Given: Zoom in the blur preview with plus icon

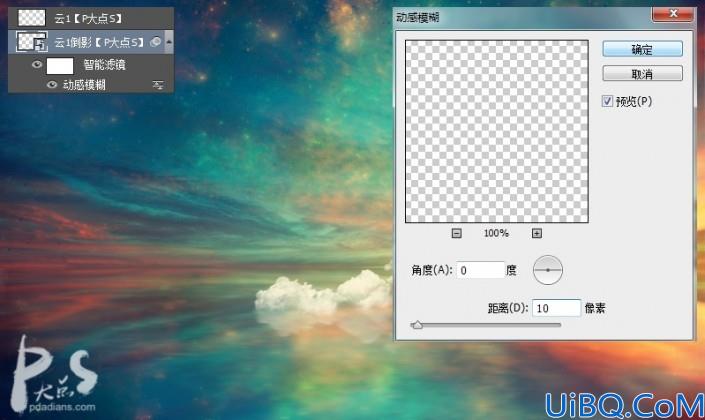Looking at the screenshot, I should (x=536, y=233).
